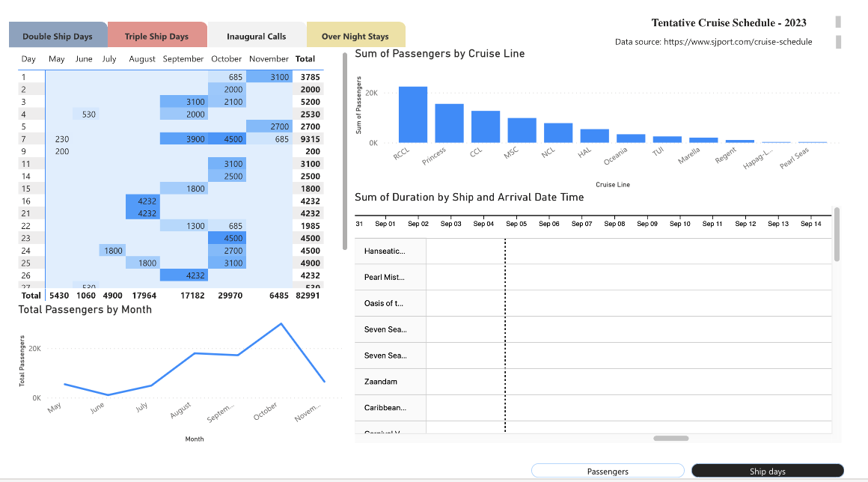The height and width of the screenshot is (482, 868).
Task: Click the MSC bar in cruise line chart
Action: click(522, 130)
